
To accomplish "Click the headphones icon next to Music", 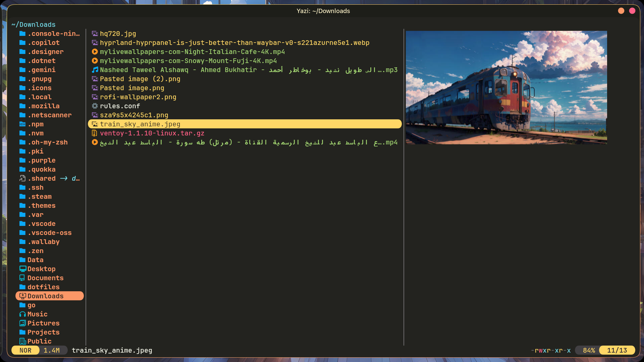I will [x=22, y=314].
